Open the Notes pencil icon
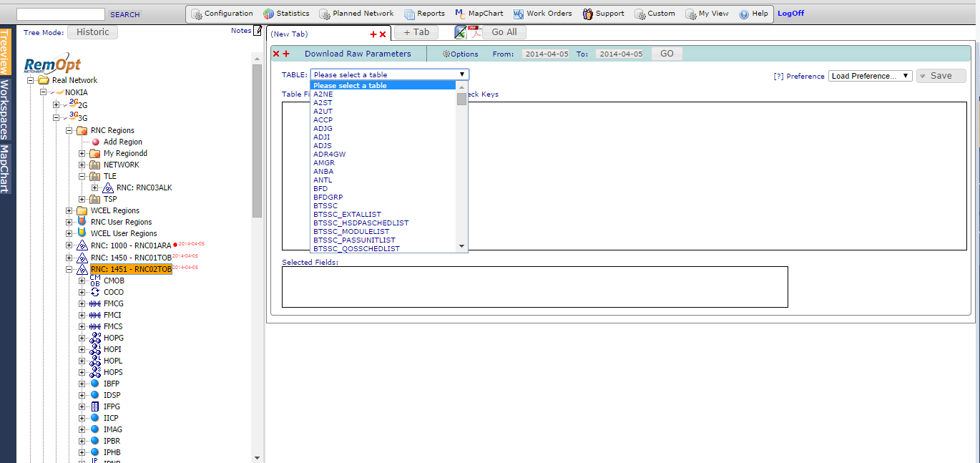 coord(258,30)
